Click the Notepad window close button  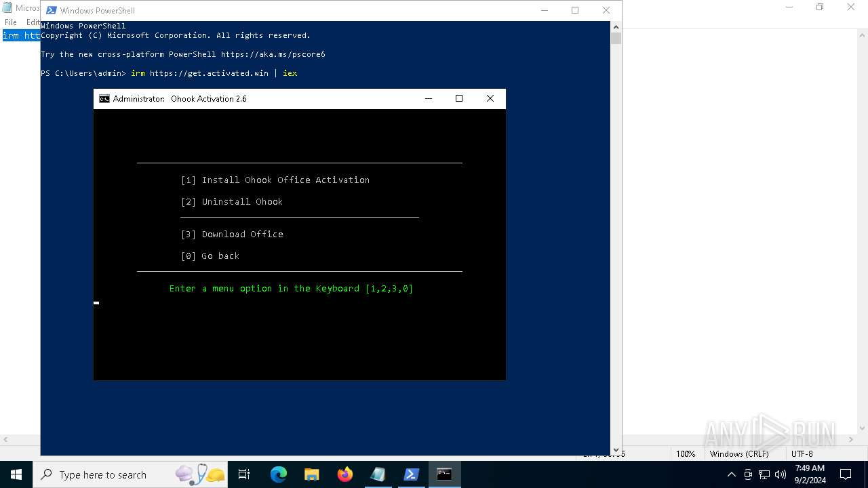(851, 7)
